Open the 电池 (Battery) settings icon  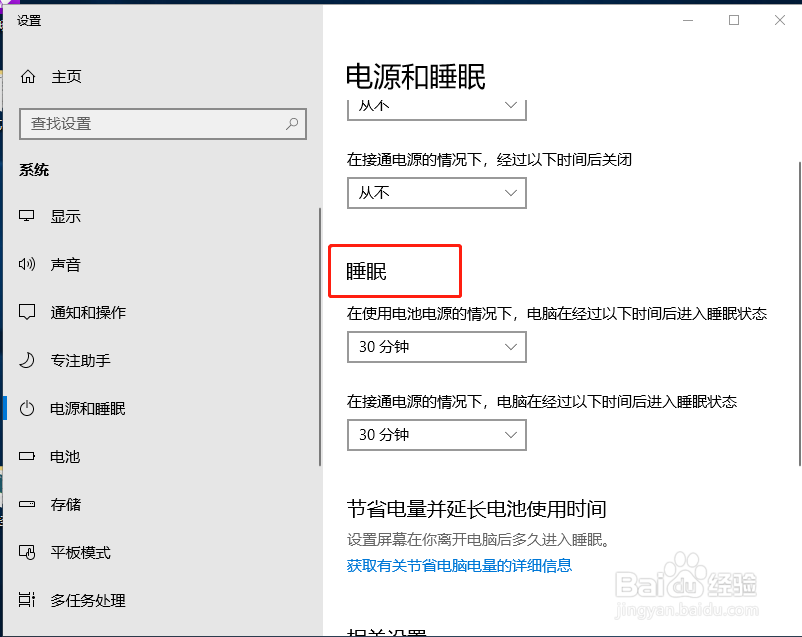27,456
